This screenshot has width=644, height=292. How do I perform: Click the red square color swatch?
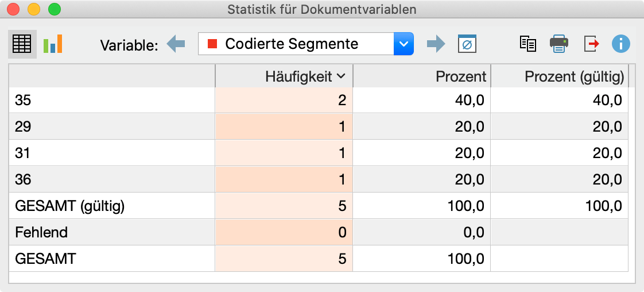212,44
